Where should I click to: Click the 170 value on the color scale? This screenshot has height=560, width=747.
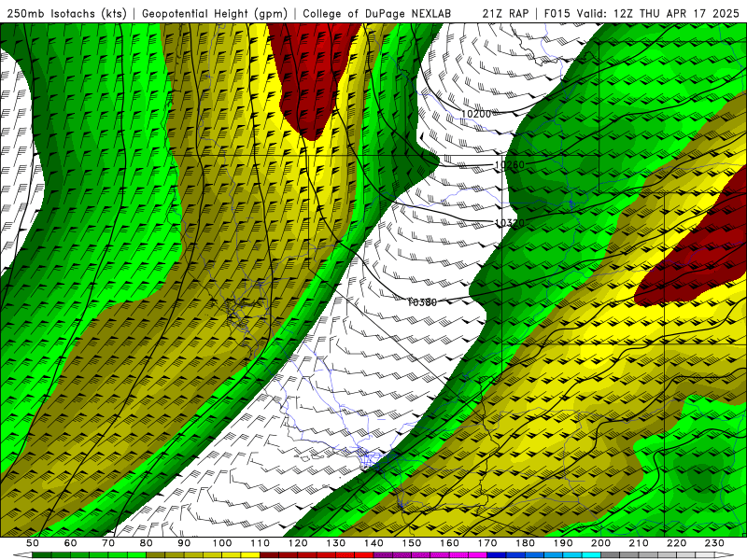coord(487,543)
